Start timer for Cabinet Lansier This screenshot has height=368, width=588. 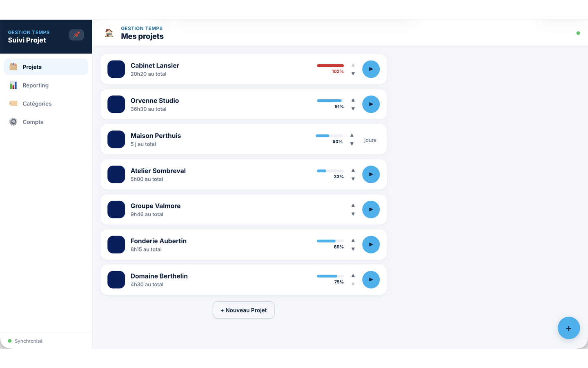371,69
